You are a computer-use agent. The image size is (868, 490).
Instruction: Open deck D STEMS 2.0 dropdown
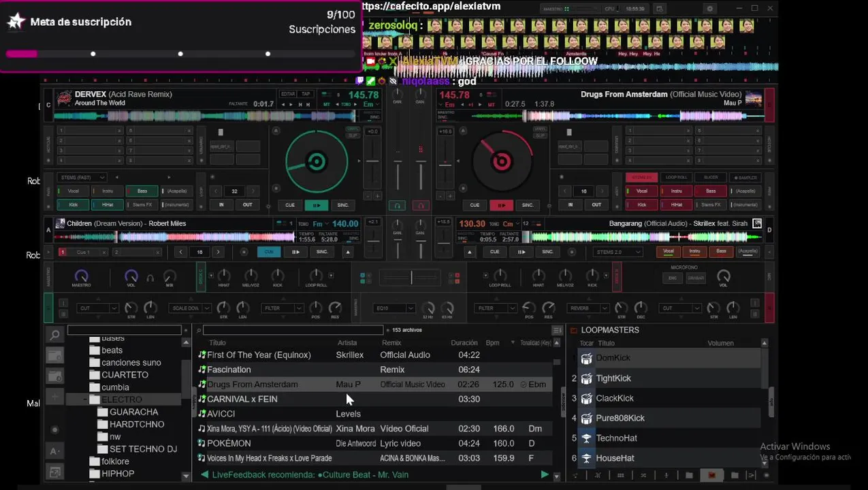pos(617,252)
